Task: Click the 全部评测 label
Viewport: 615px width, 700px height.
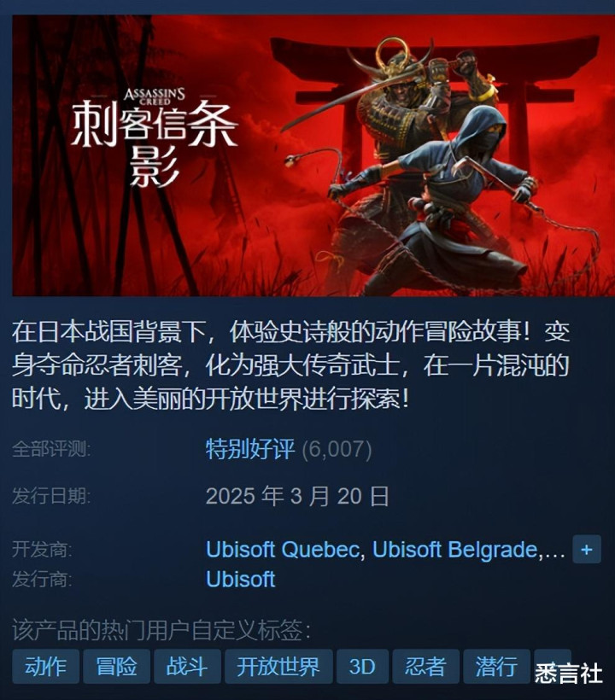Action: (51, 449)
